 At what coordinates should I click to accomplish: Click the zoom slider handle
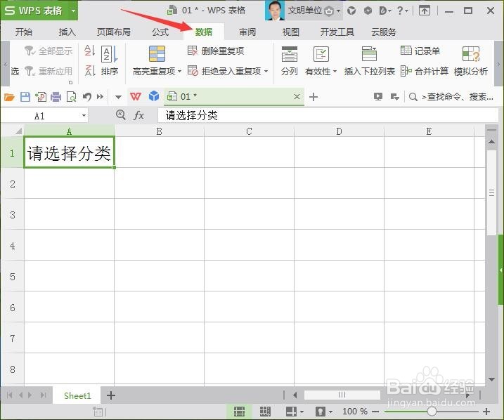(x=432, y=412)
